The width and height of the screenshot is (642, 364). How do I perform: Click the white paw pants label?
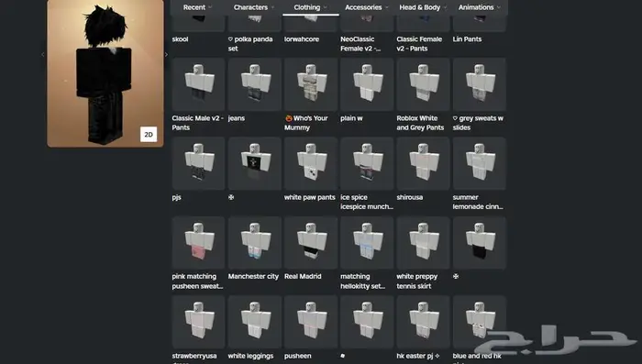[x=310, y=197]
